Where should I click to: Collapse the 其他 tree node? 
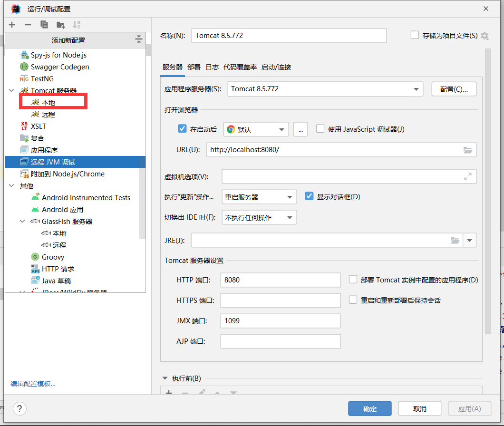click(11, 185)
